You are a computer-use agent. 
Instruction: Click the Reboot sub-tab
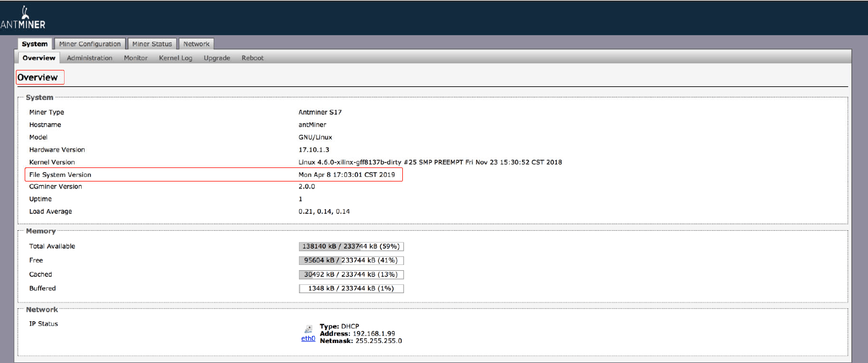[253, 58]
